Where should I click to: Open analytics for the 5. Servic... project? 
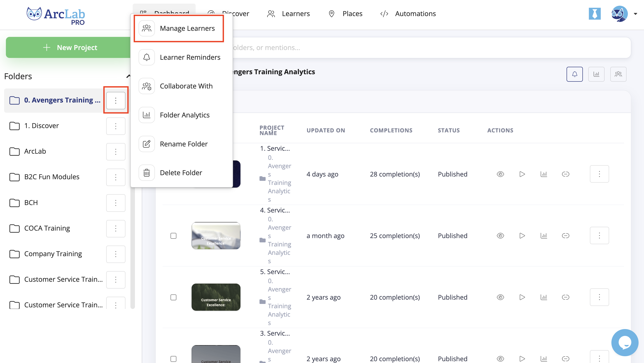coord(544,297)
